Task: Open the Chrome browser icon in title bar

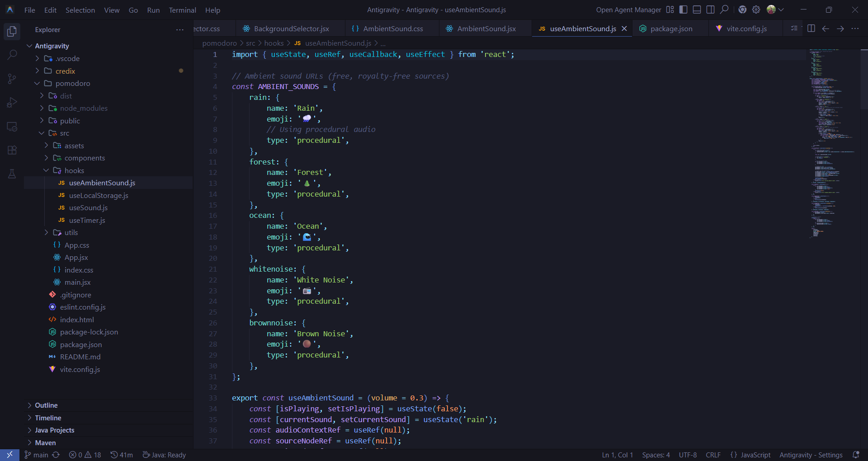Action: [742, 9]
